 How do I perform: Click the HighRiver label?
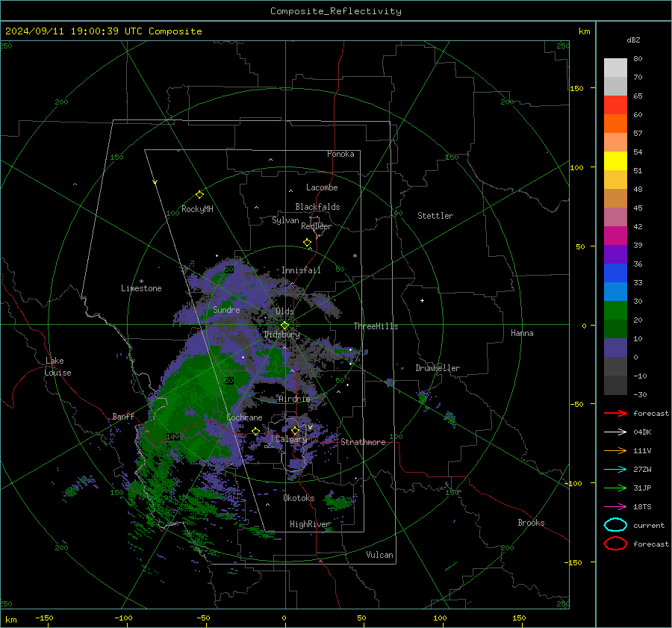coord(309,524)
